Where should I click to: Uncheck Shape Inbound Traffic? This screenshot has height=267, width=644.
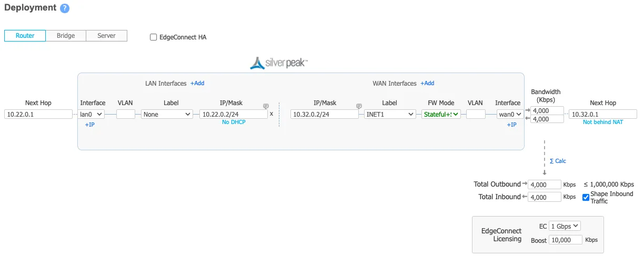pyautogui.click(x=586, y=197)
